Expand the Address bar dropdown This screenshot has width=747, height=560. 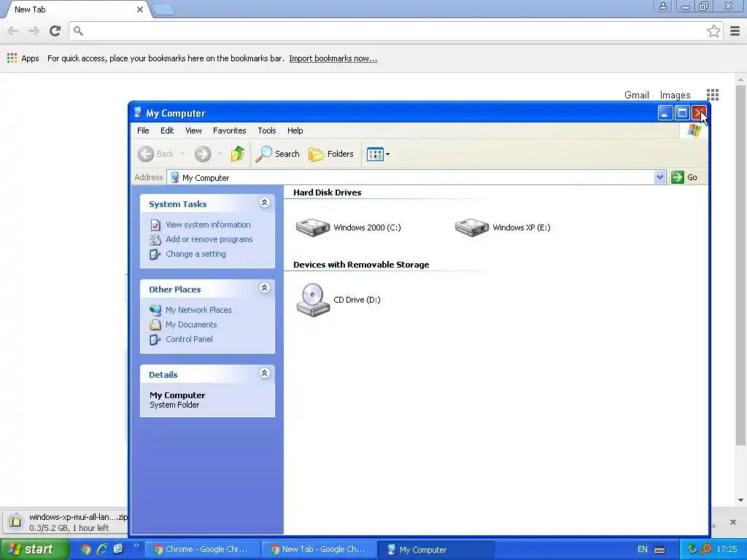click(659, 177)
